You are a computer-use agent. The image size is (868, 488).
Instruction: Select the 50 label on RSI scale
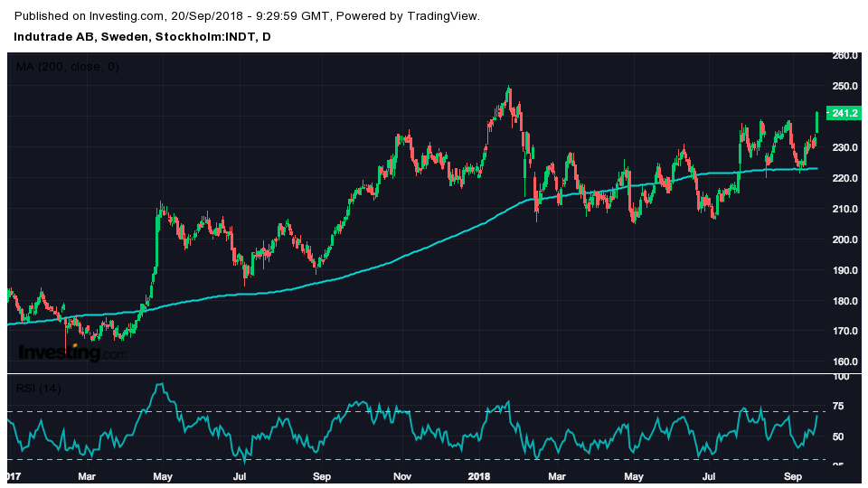point(838,437)
